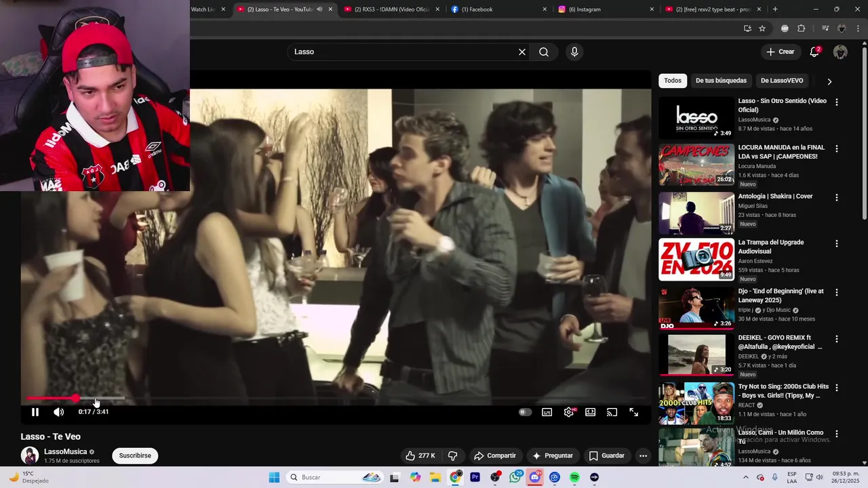Run the search with the magnifier icon

point(544,52)
